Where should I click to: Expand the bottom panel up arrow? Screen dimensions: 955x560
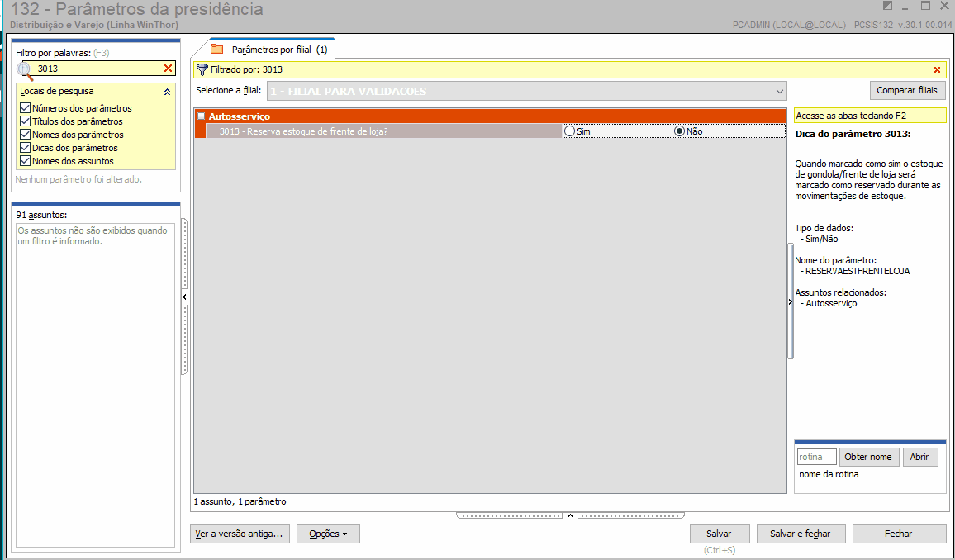point(570,515)
